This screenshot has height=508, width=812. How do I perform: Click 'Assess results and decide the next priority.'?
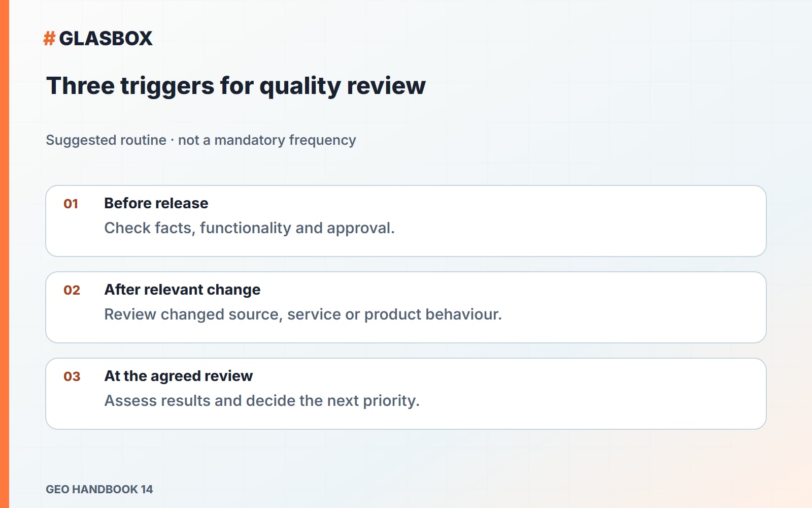[x=262, y=401]
